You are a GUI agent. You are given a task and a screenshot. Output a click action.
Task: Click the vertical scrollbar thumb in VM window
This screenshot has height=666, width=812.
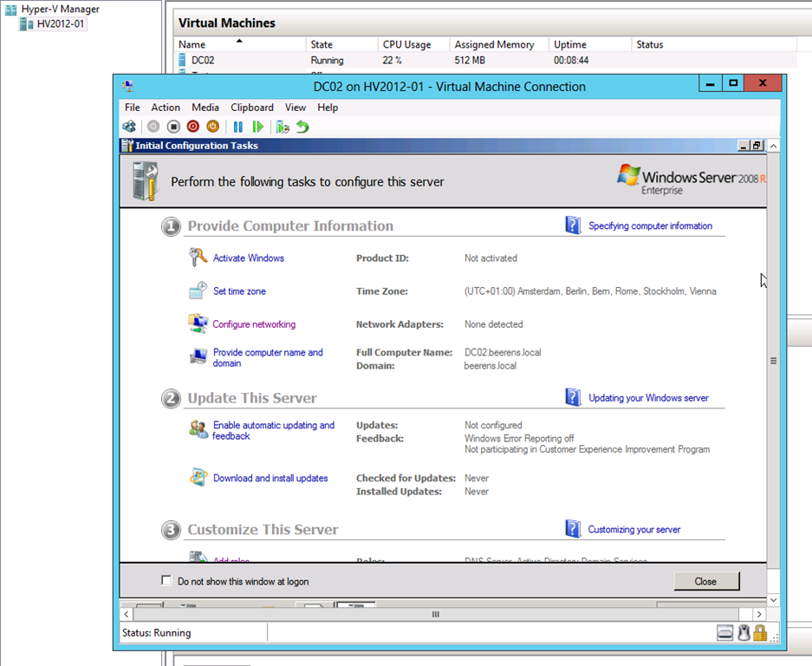point(774,361)
